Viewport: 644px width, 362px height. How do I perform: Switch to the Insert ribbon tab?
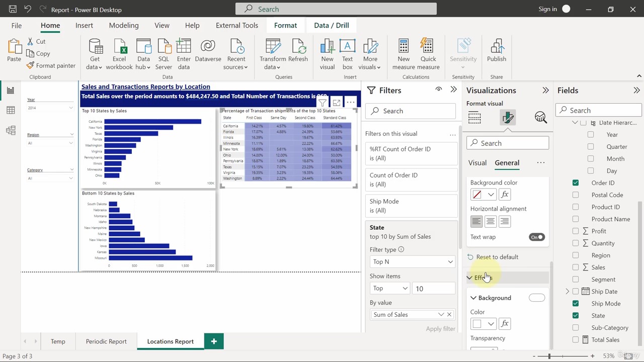[x=84, y=25]
